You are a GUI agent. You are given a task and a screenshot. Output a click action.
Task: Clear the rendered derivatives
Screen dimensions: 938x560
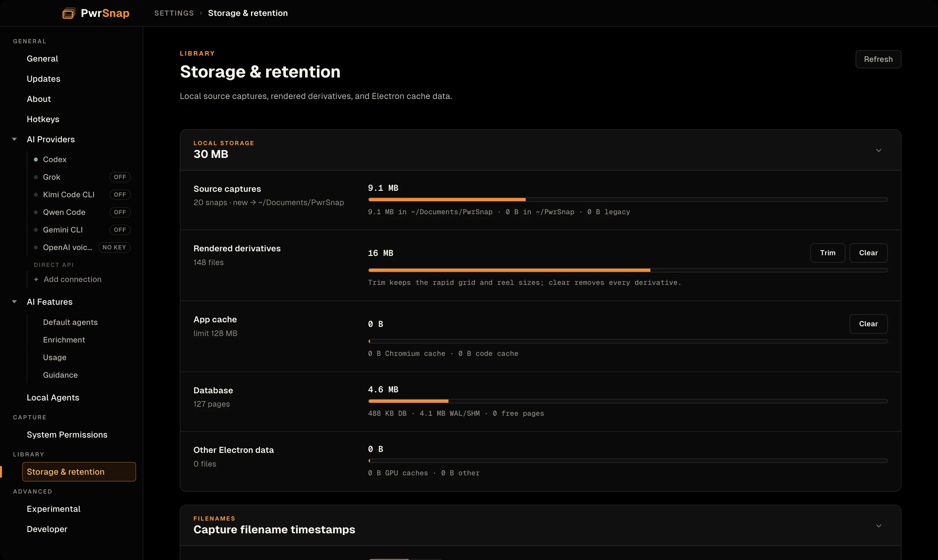point(868,253)
